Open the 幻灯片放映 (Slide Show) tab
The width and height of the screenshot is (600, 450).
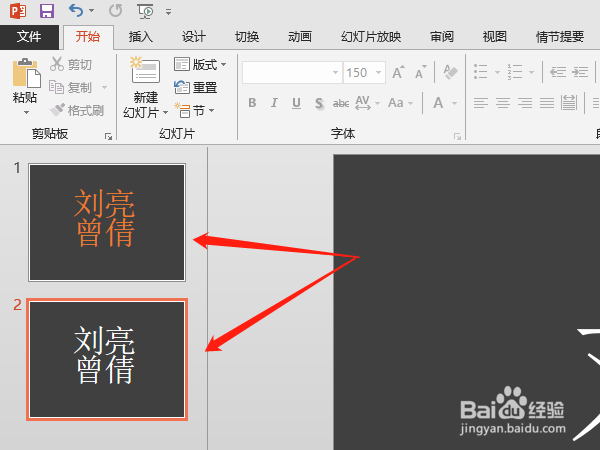point(371,37)
